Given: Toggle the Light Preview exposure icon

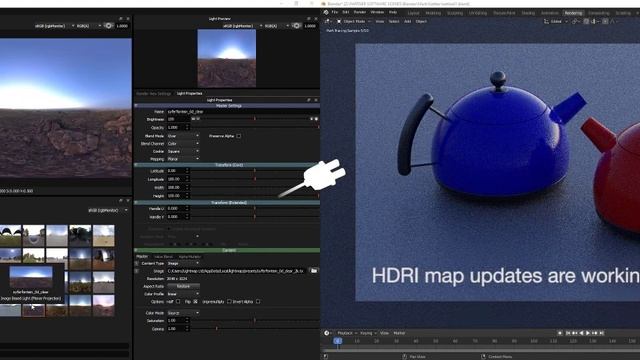Looking at the screenshot, I should click(297, 26).
